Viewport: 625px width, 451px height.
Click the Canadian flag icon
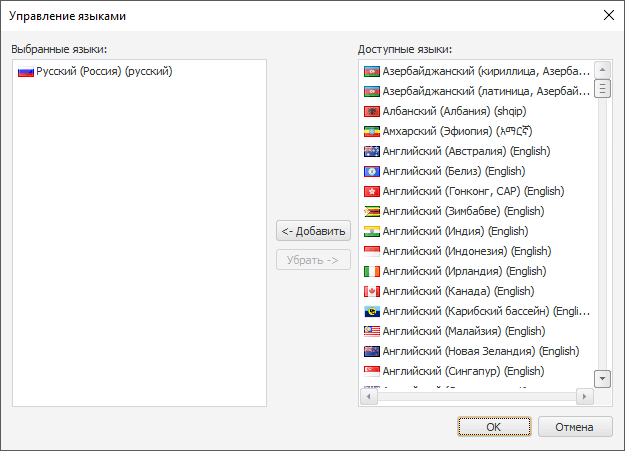[x=372, y=291]
